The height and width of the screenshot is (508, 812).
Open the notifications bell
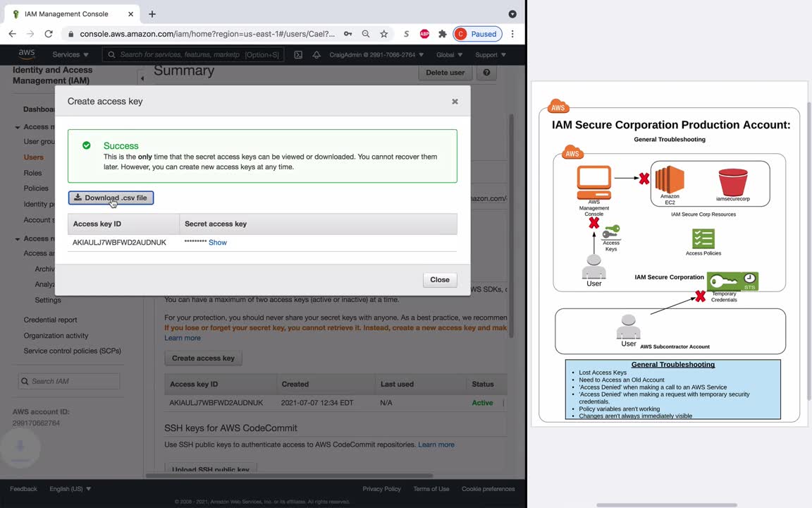pyautogui.click(x=316, y=54)
